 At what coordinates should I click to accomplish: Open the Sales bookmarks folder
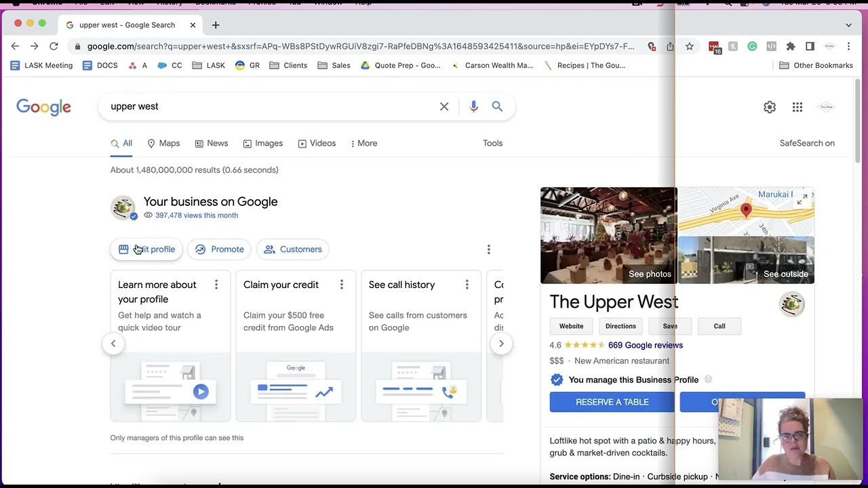click(334, 66)
